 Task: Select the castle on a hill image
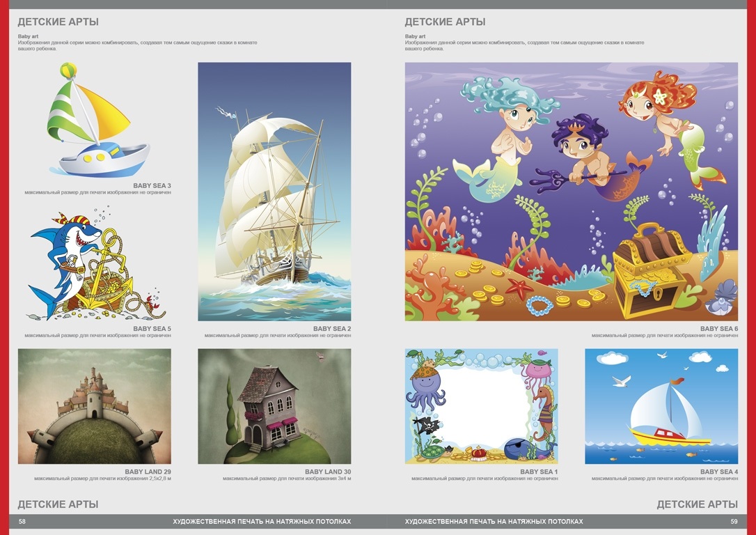tap(94, 406)
